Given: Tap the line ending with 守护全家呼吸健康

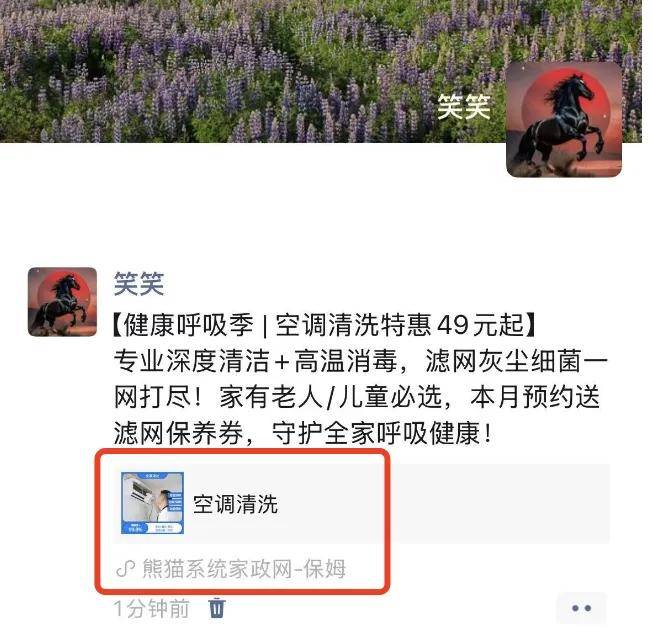Looking at the screenshot, I should coord(304,433).
